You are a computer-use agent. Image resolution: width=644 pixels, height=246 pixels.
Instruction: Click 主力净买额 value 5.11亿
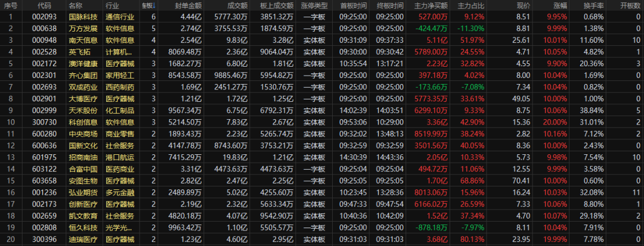438,40
